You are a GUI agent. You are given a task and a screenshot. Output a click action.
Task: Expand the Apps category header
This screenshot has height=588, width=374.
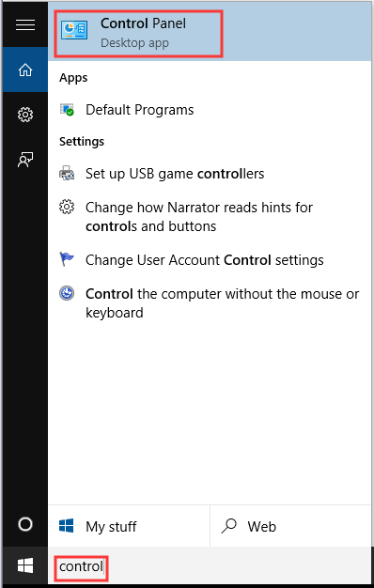(73, 78)
